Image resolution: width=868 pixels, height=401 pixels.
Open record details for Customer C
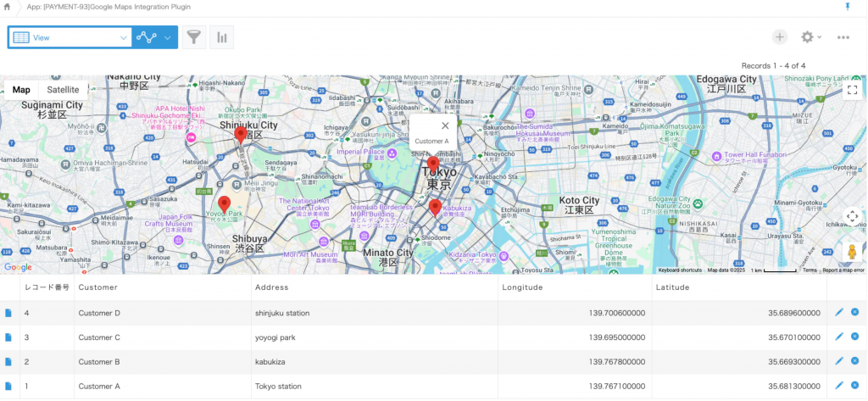pos(8,337)
